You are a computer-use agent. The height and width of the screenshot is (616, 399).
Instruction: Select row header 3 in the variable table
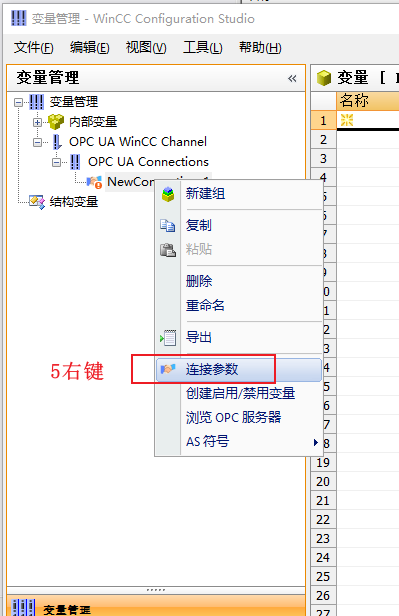coord(323,159)
